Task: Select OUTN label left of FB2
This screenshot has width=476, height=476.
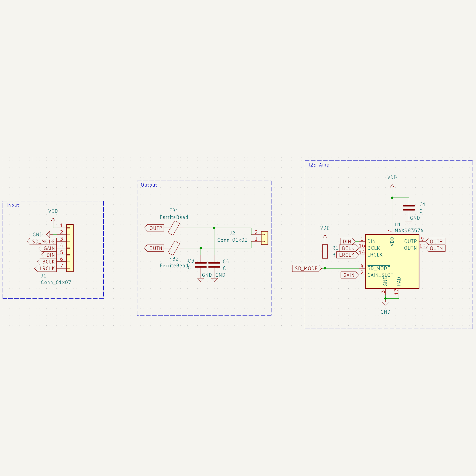Action: pos(154,248)
